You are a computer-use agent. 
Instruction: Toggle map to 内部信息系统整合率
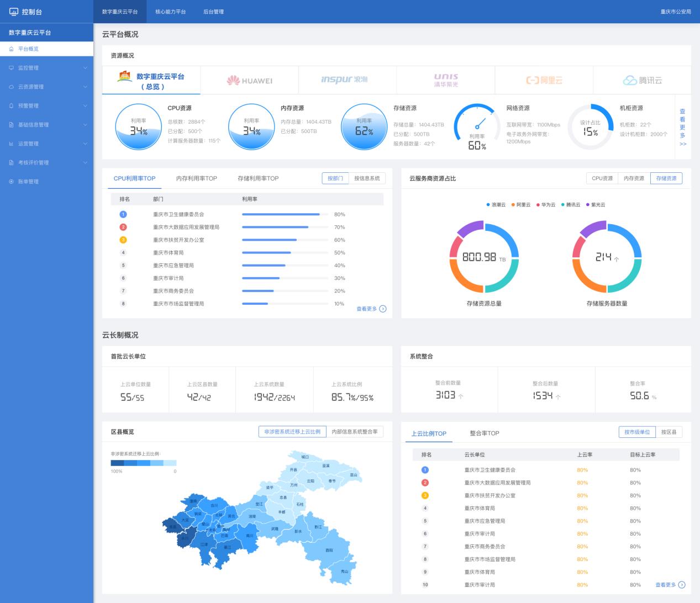pyautogui.click(x=355, y=432)
